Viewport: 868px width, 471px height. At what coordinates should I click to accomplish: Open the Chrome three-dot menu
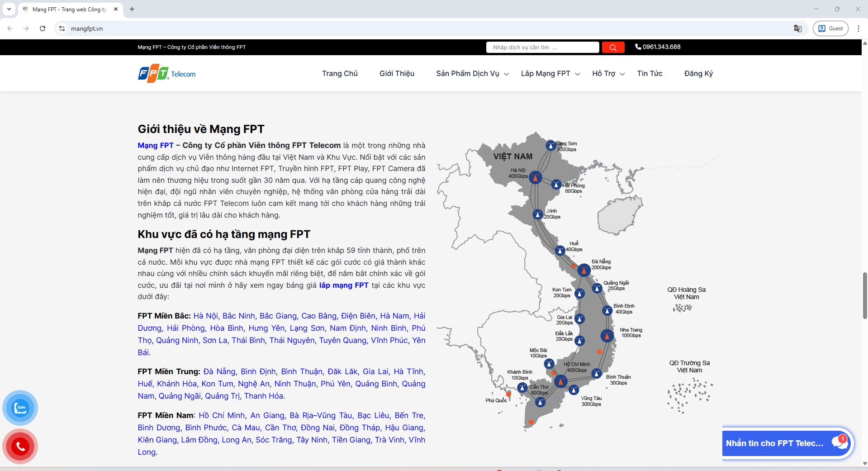[858, 29]
